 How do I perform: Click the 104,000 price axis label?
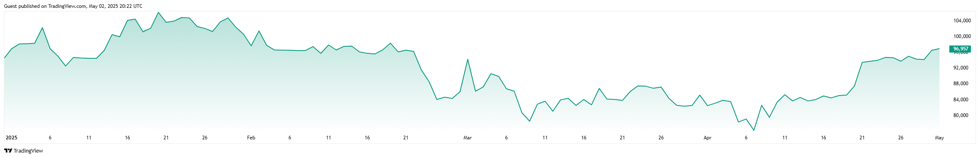point(961,21)
